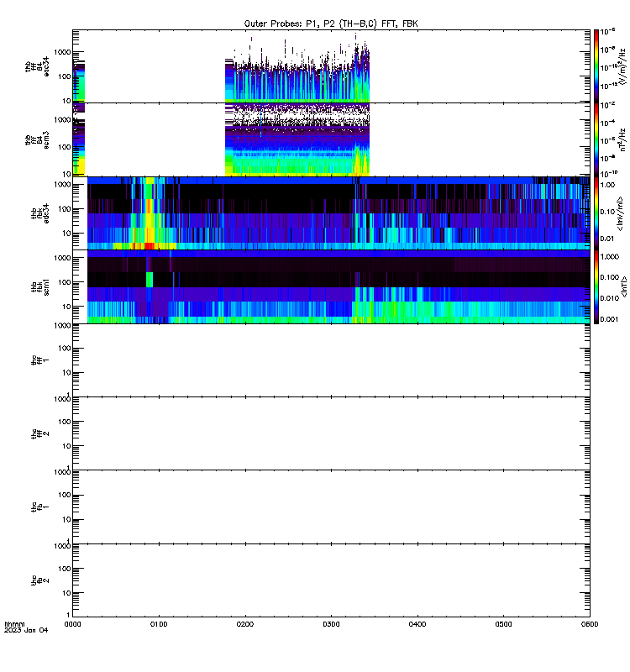Click the '0.100' value on the <|nT|> color bar
Viewport: 630px width, 672px height.
[610, 277]
